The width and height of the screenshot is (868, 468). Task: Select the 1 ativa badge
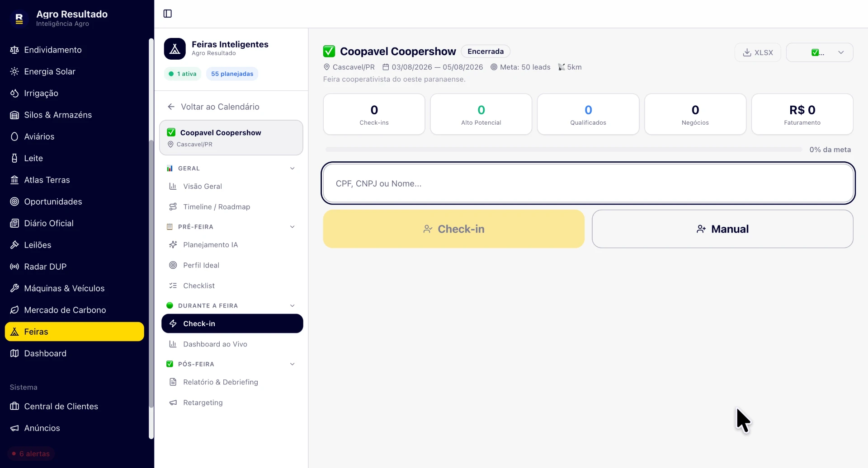pyautogui.click(x=183, y=74)
